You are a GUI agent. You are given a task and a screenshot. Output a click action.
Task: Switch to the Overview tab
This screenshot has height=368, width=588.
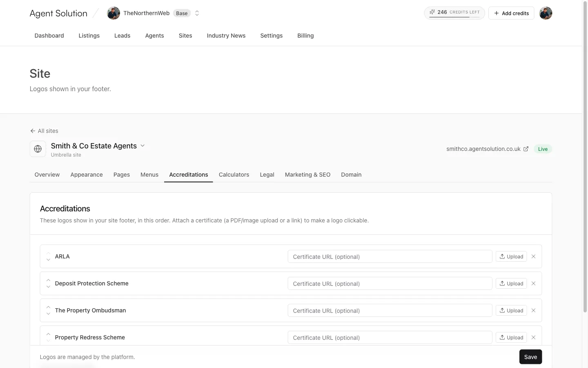(47, 175)
